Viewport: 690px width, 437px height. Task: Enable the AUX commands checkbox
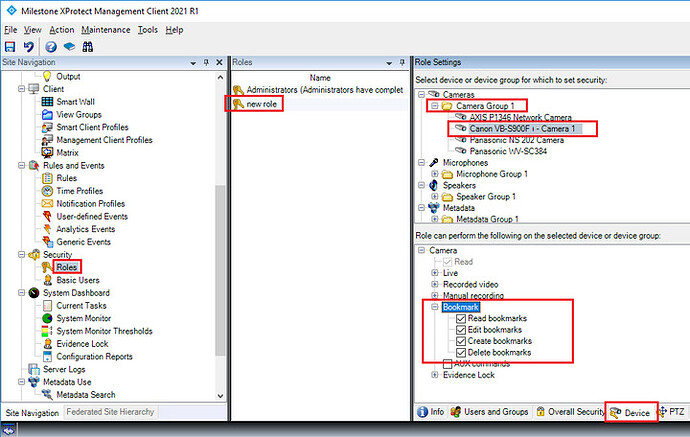448,364
